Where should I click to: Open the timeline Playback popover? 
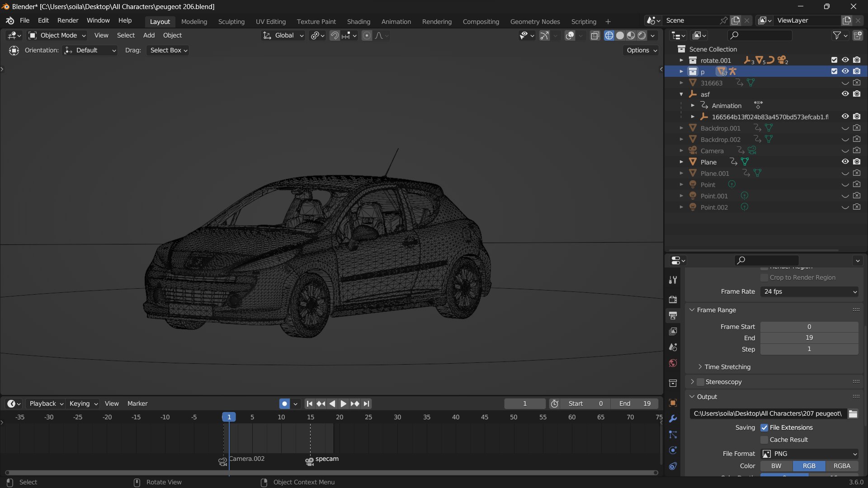pos(46,404)
